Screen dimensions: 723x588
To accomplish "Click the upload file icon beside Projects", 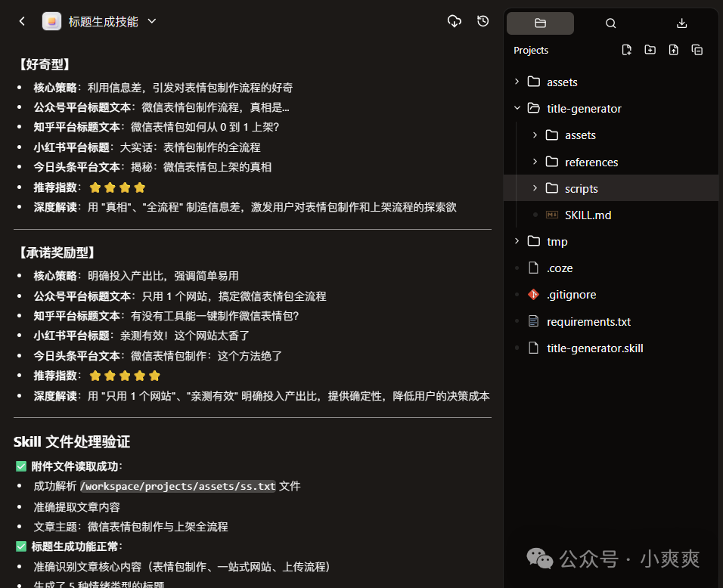I will coord(674,49).
